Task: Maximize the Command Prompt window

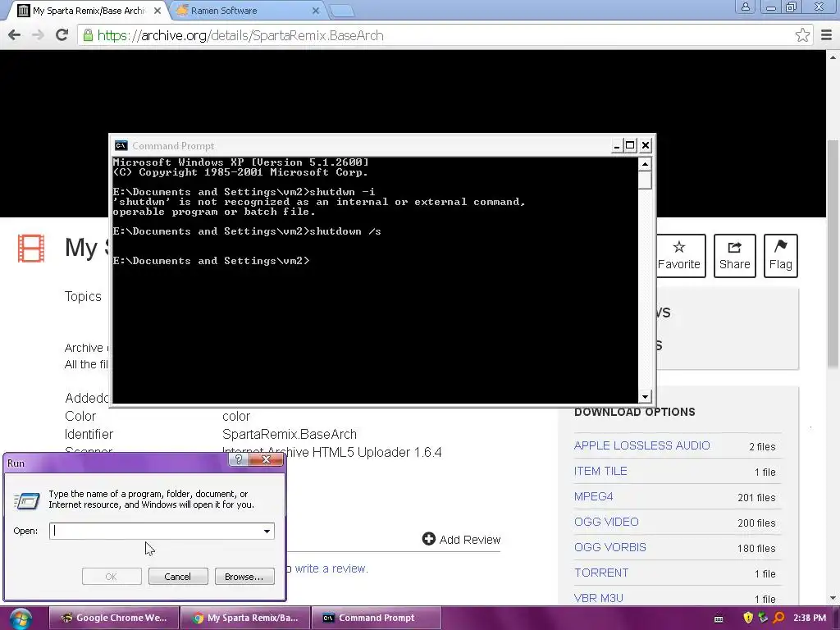Action: pyautogui.click(x=631, y=146)
